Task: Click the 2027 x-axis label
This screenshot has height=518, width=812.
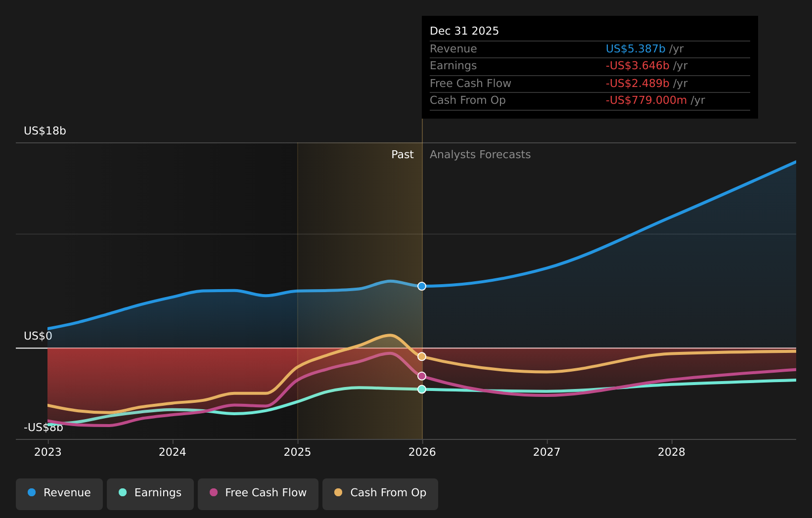Action: [x=547, y=452]
